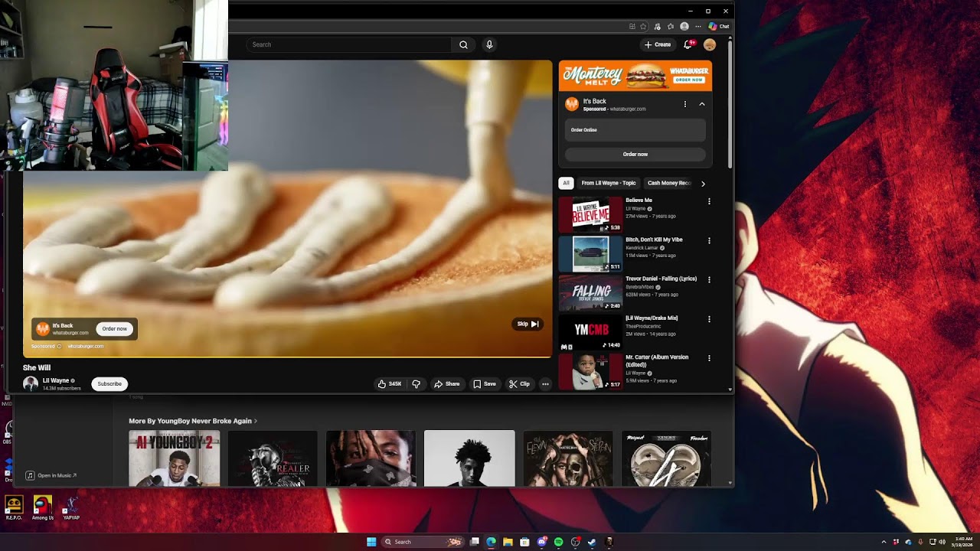Click Lil Wayne channel avatar
This screenshot has width=980, height=551.
(31, 384)
